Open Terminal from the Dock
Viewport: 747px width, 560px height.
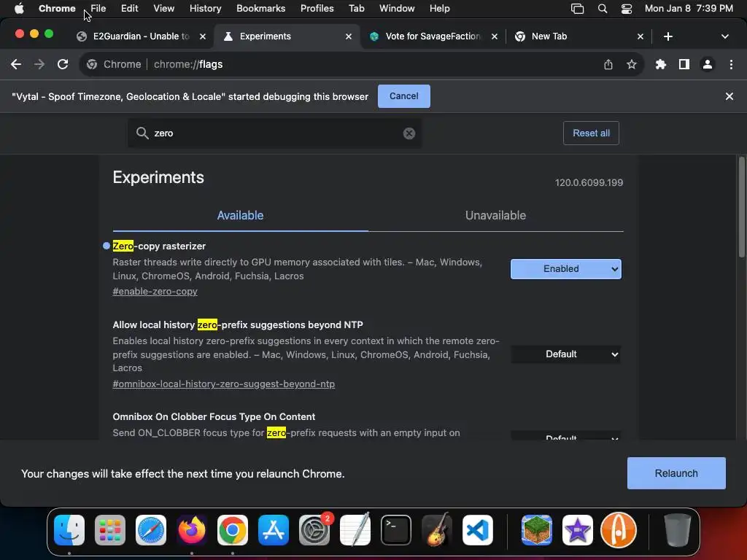(396, 530)
